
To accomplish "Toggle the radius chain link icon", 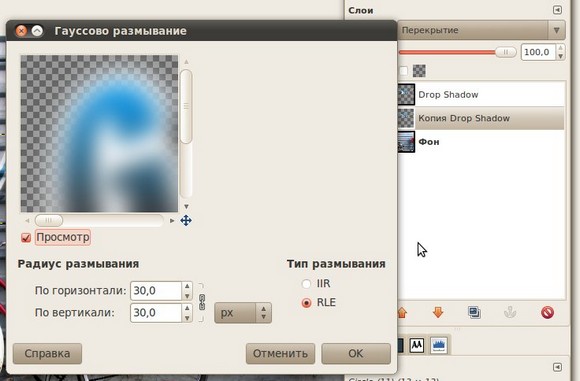I will coord(202,302).
